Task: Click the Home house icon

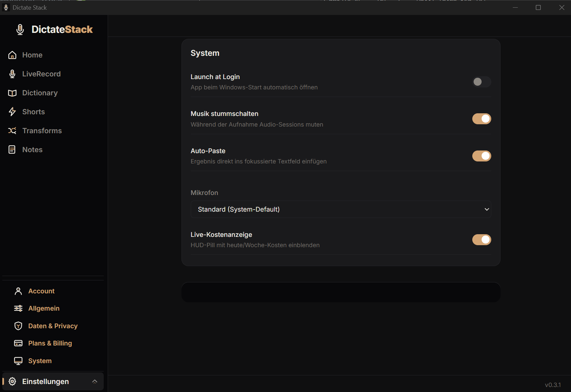Action: [12, 55]
